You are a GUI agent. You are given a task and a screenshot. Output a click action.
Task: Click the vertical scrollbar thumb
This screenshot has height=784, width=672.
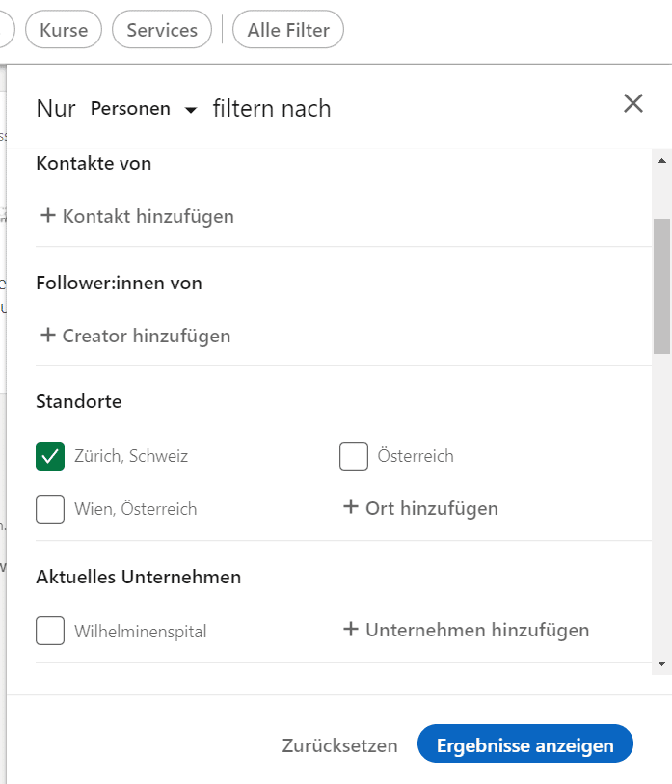tap(661, 285)
